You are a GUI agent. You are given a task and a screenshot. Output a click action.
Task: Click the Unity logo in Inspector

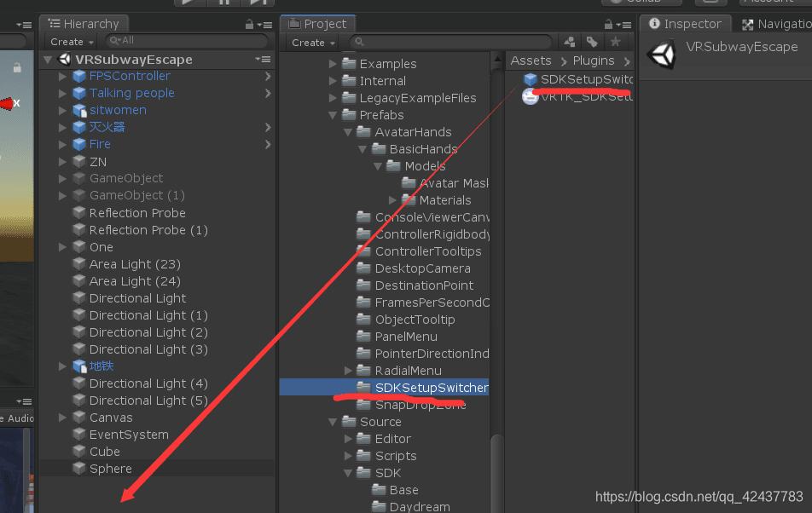[660, 55]
